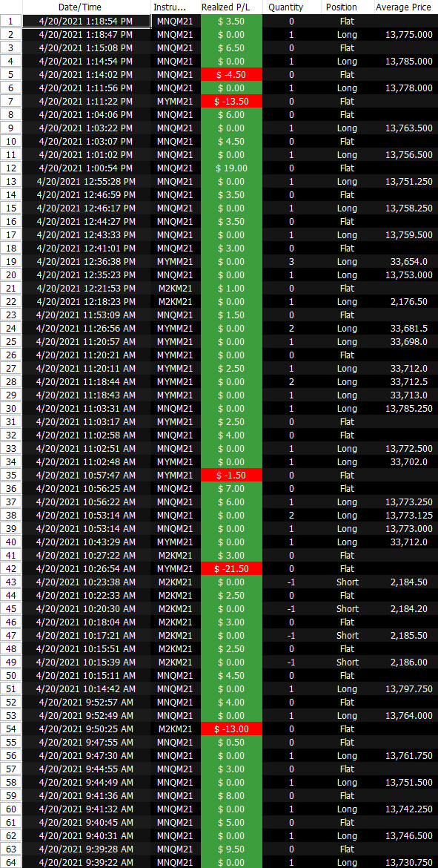Select the 4/20/2021 10:26:54 AM date cell
This screenshot has height=868, width=438.
coord(86,568)
